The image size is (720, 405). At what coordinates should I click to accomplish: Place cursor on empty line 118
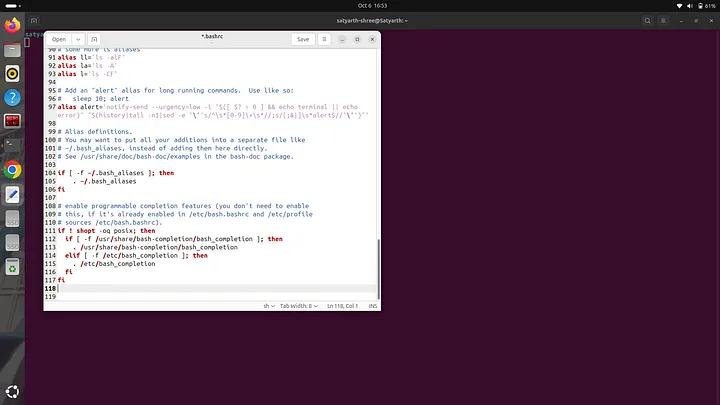click(x=217, y=288)
